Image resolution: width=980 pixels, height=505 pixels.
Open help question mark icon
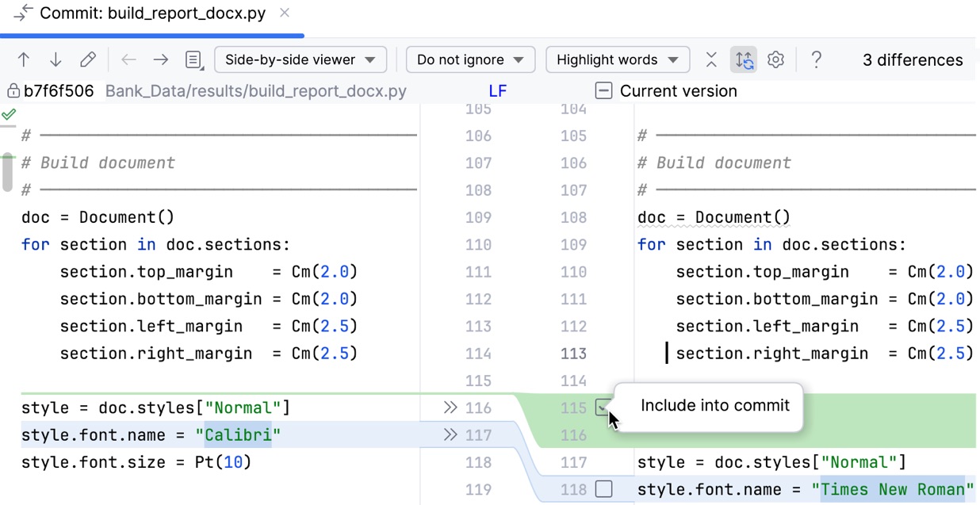point(816,59)
